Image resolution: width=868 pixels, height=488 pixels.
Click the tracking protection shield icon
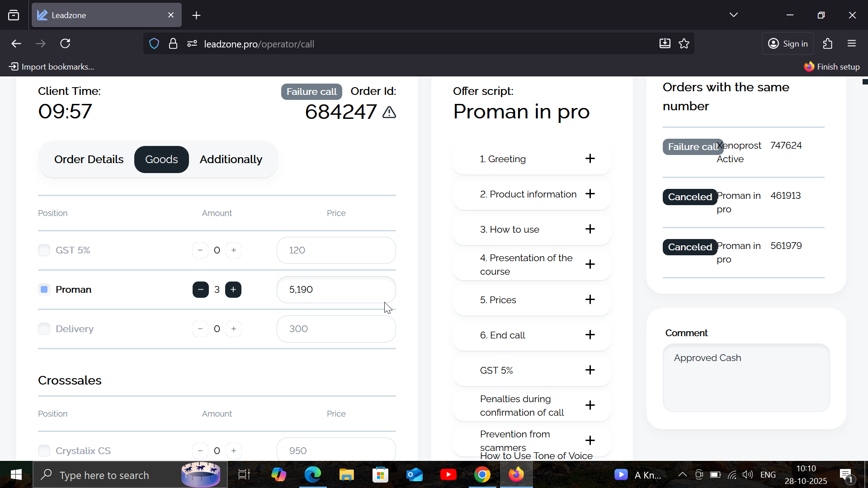(154, 44)
